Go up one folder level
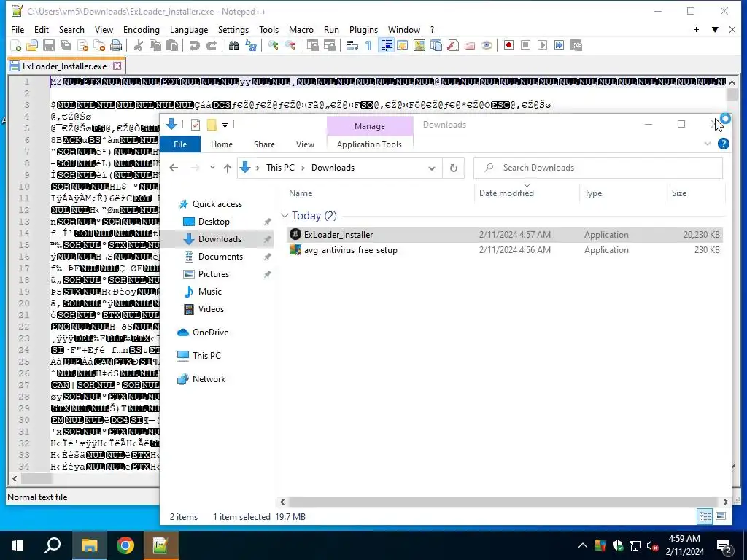Viewport: 747px width, 560px height. click(228, 168)
